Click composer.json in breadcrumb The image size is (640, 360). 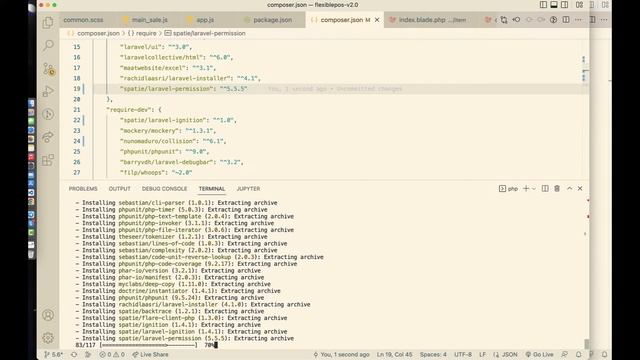98,33
